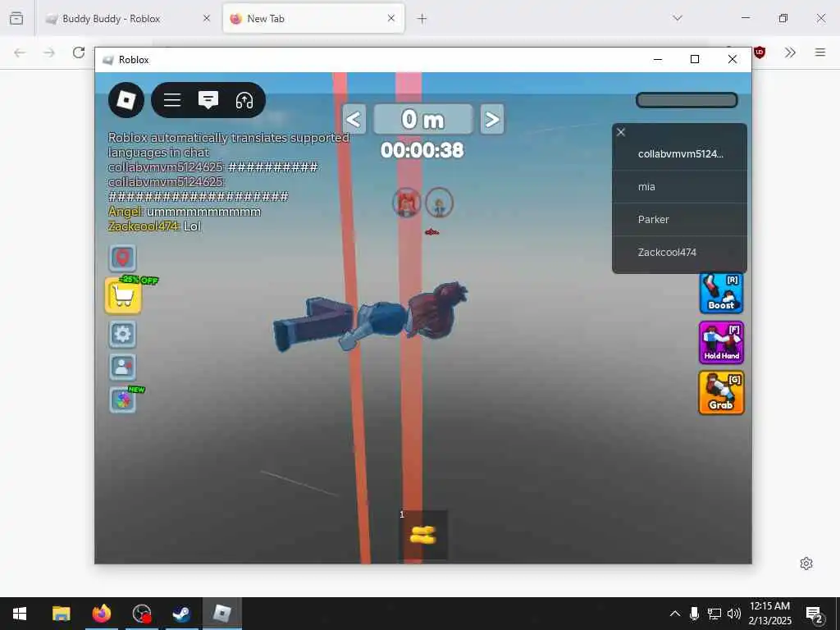The height and width of the screenshot is (630, 840).
Task: Click the browser back arrow
Action: (20, 52)
